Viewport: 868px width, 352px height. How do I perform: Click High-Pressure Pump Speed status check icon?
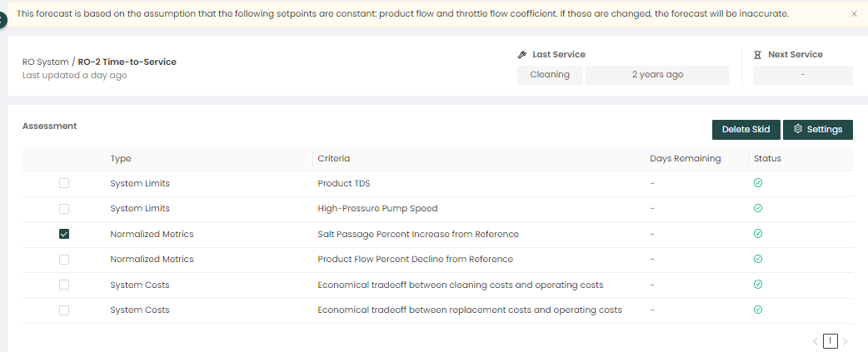[758, 208]
